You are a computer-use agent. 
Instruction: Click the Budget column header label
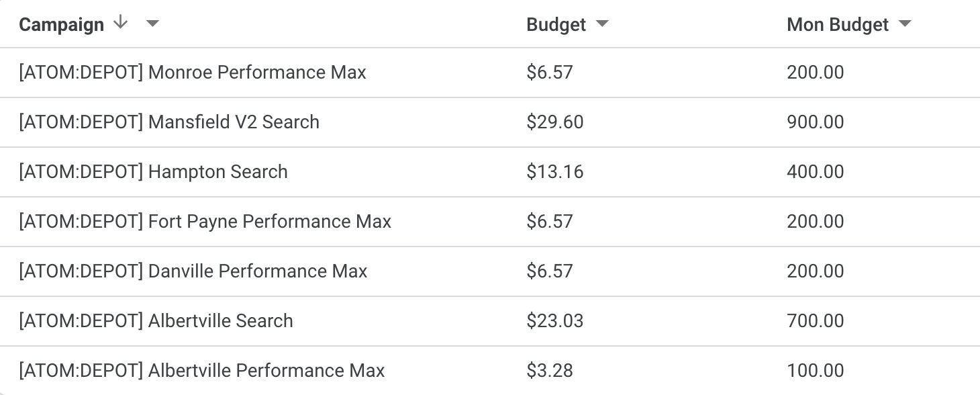point(556,25)
